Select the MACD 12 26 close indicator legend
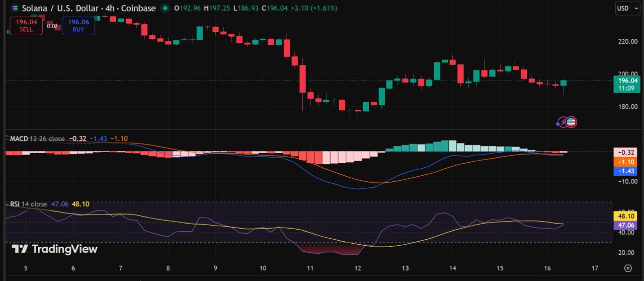The height and width of the screenshot is (281, 644). click(37, 138)
